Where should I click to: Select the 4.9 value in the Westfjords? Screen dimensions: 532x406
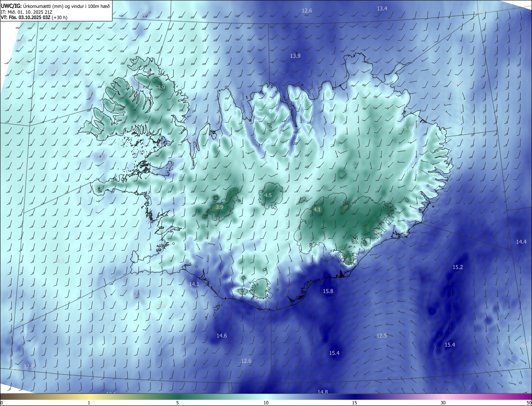161,88
